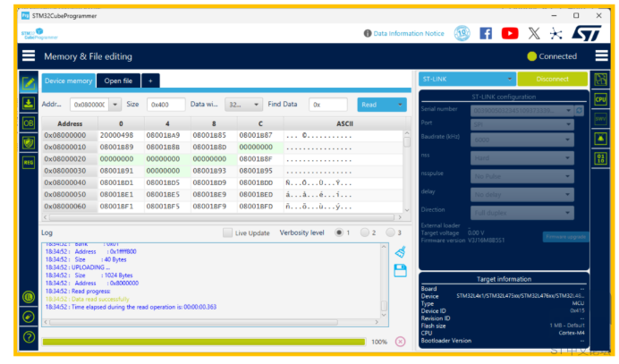Open the Data Information Notice link
The width and height of the screenshot is (619, 364).
point(409,34)
